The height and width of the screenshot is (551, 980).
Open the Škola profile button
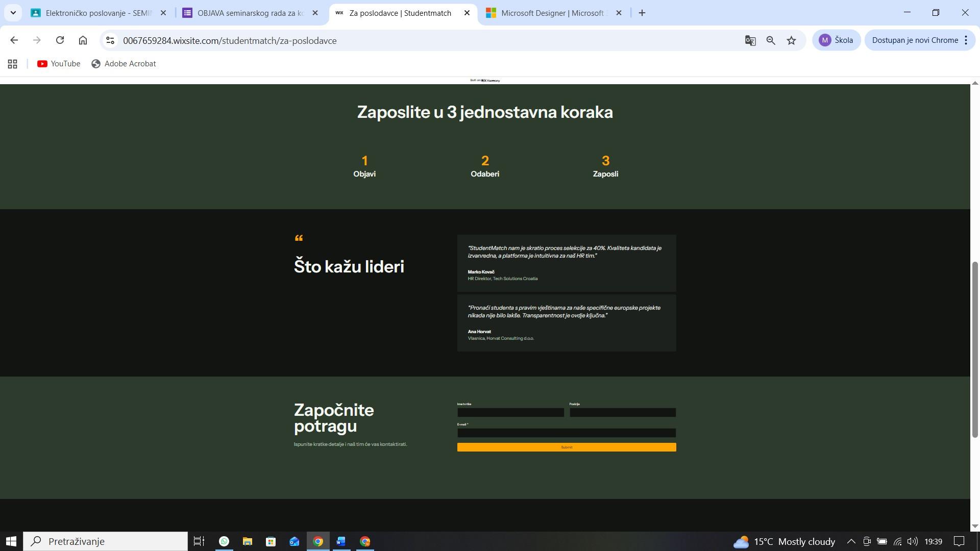[836, 40]
